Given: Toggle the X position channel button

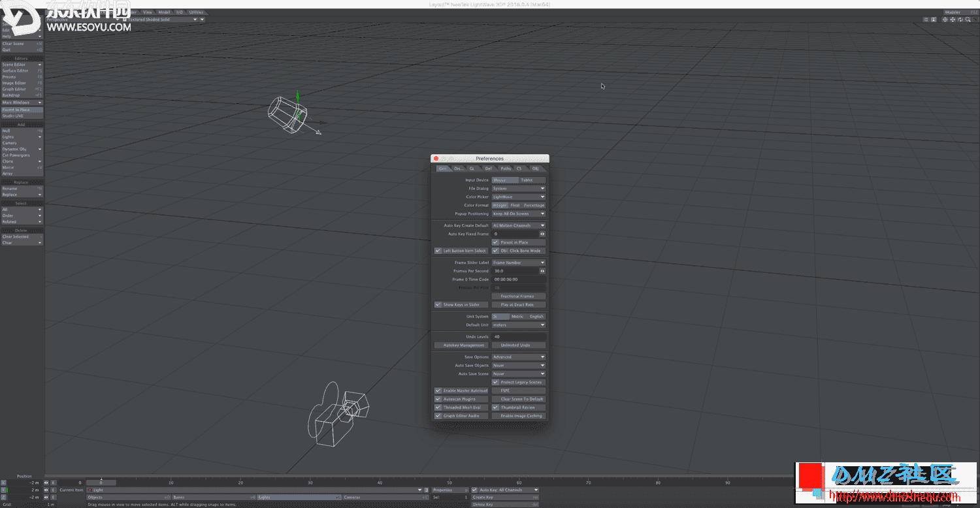Looking at the screenshot, I should click(3, 483).
